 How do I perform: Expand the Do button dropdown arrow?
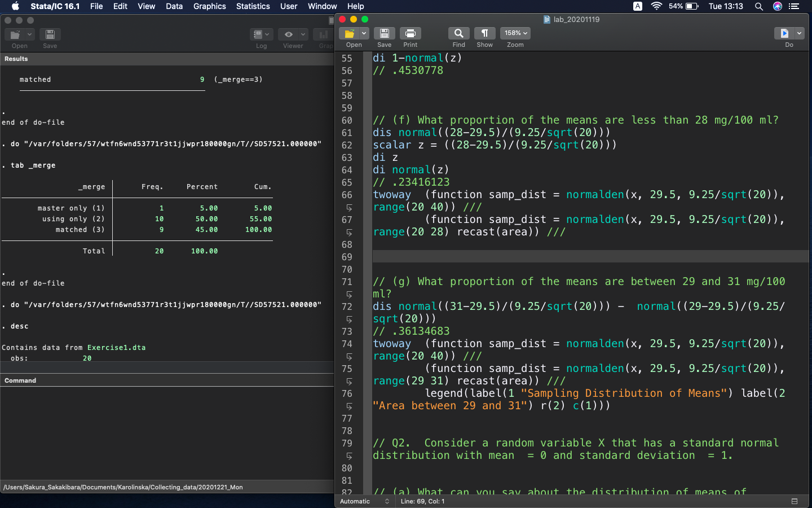coord(799,33)
